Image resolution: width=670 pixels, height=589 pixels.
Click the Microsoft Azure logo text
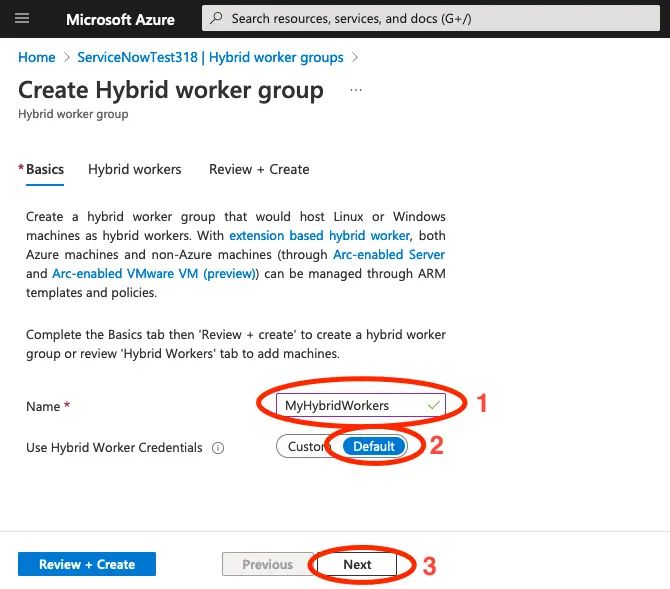120,19
